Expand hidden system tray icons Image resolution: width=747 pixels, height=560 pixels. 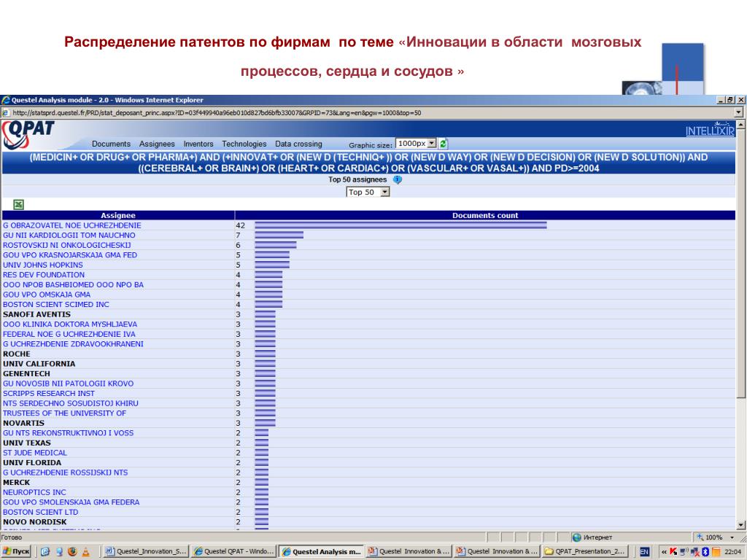[664, 551]
